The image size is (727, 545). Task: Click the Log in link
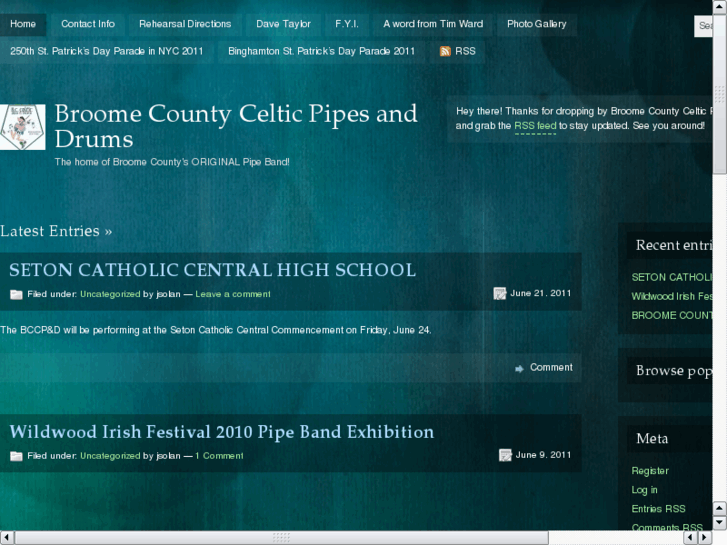click(x=644, y=490)
